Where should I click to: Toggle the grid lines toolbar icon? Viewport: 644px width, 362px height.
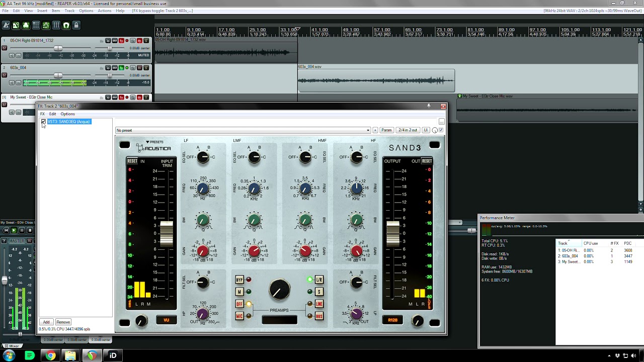[36, 25]
